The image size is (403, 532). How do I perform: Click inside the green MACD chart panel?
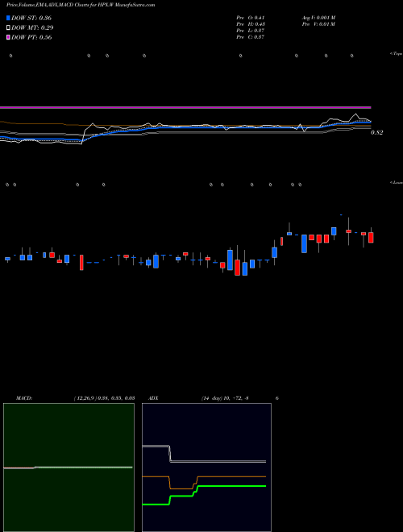click(69, 468)
